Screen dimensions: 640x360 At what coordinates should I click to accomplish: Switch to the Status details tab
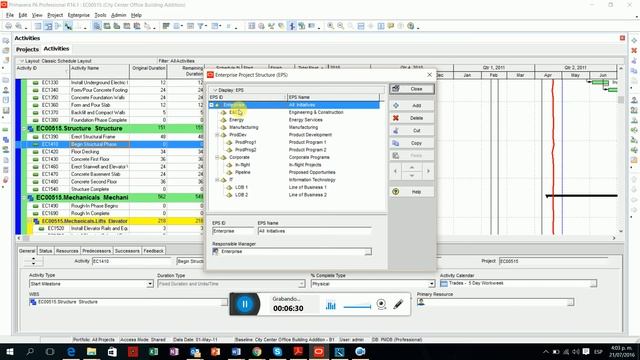45,251
